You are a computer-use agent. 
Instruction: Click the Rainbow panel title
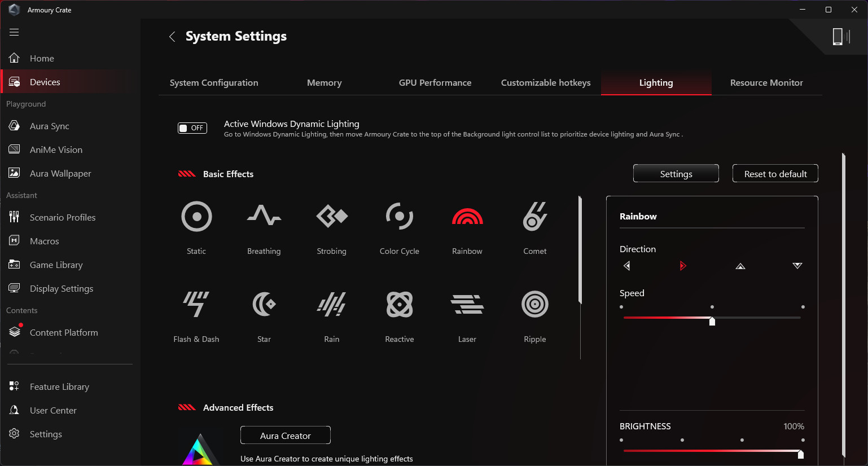(638, 217)
